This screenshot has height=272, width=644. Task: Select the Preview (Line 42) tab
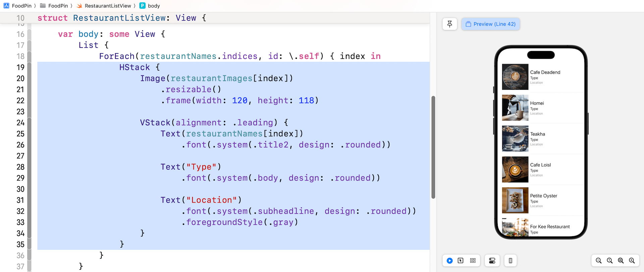coord(490,24)
